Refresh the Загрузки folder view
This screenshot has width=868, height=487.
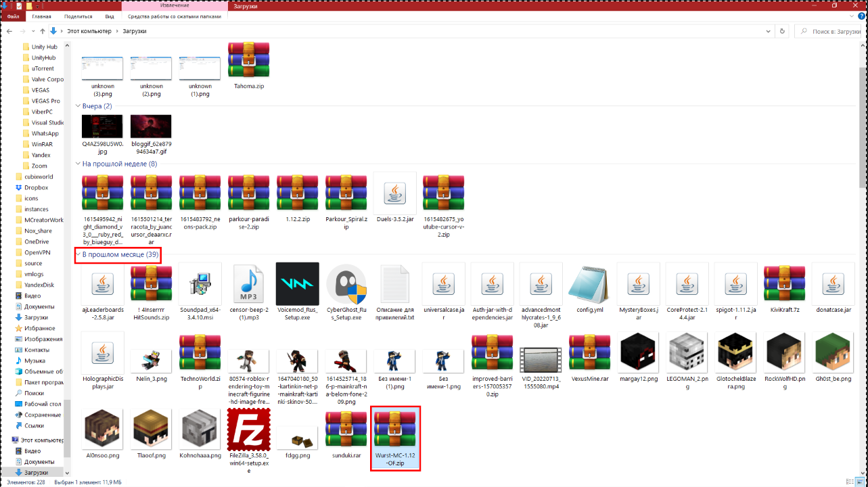783,31
